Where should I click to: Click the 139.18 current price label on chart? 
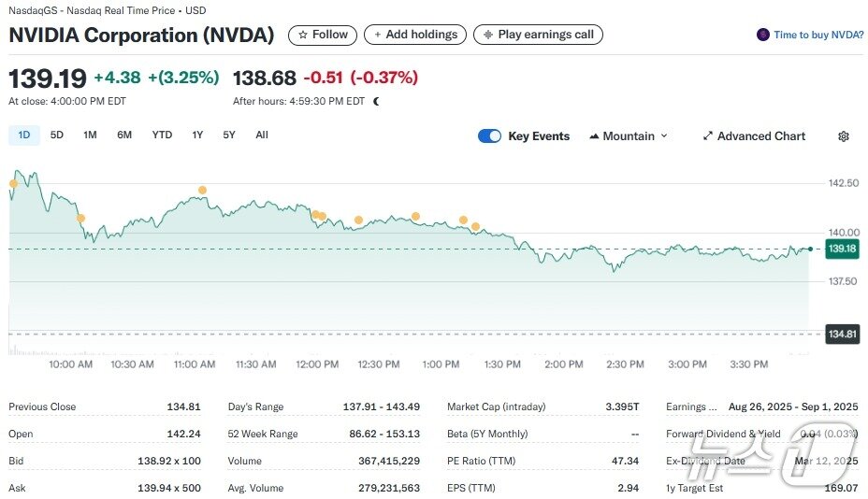point(839,249)
